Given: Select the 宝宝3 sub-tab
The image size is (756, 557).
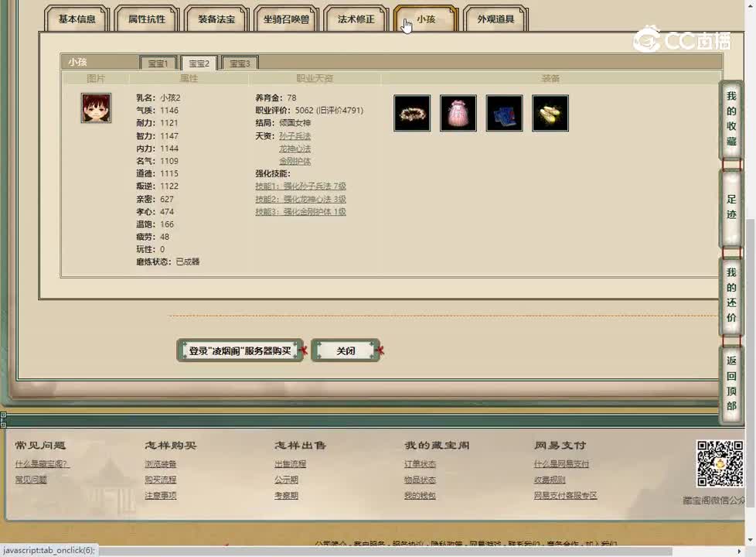Looking at the screenshot, I should pos(239,63).
